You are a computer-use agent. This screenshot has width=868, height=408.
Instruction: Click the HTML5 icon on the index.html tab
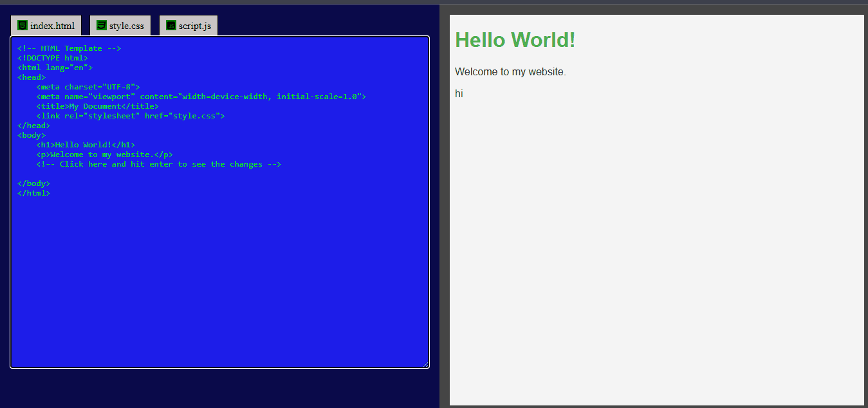coord(23,26)
